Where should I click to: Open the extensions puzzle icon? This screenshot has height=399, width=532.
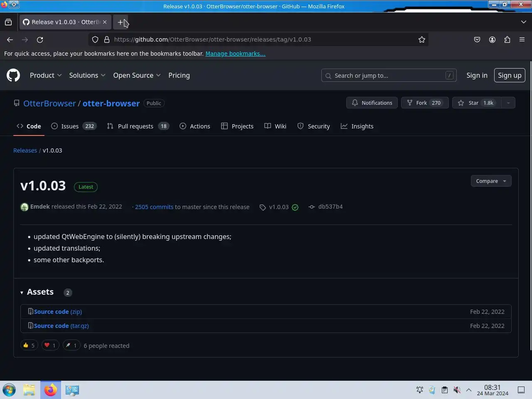pyautogui.click(x=507, y=39)
